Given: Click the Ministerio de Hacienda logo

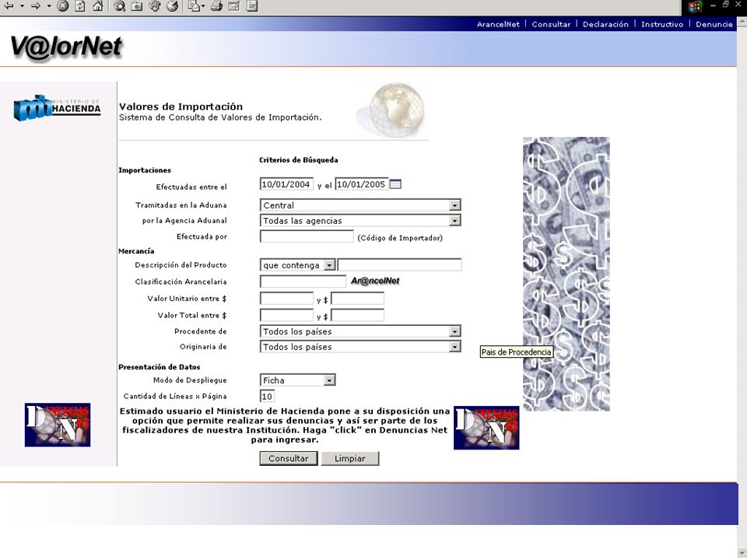Looking at the screenshot, I should pyautogui.click(x=57, y=107).
